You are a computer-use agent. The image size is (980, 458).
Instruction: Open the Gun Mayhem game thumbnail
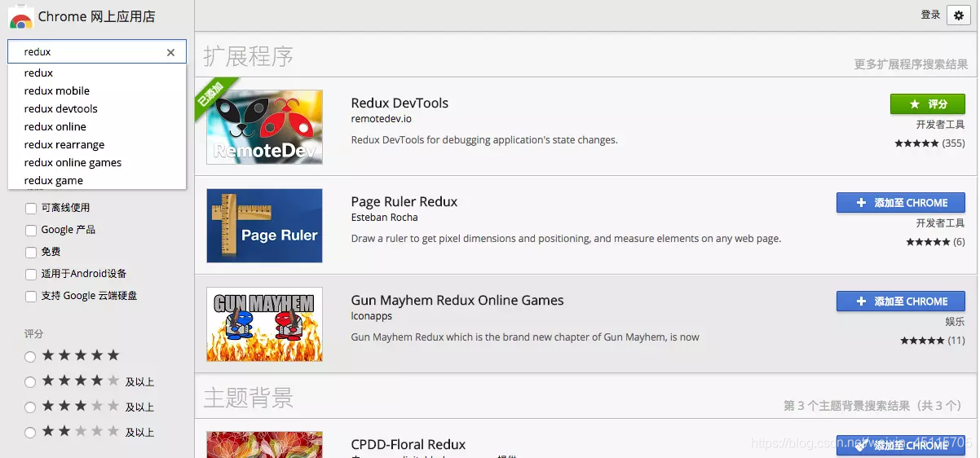(x=264, y=324)
